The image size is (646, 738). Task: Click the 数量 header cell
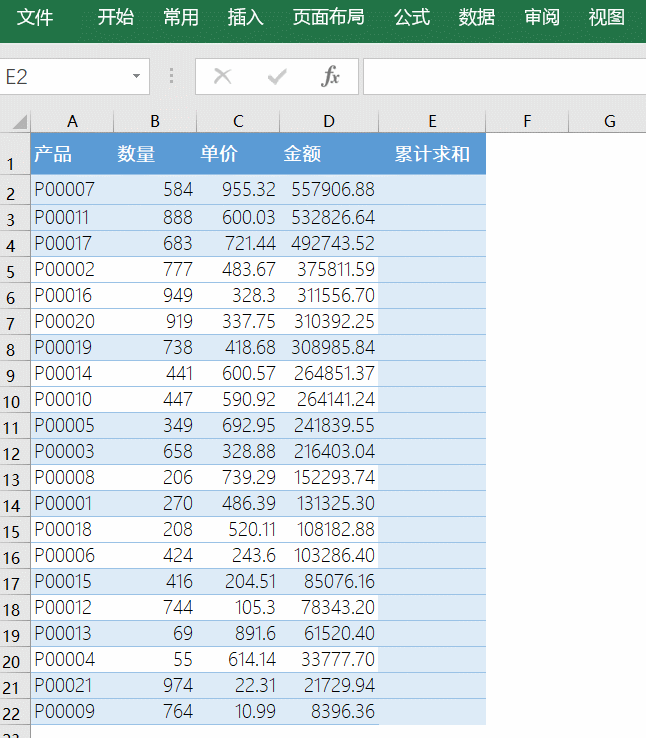point(155,154)
